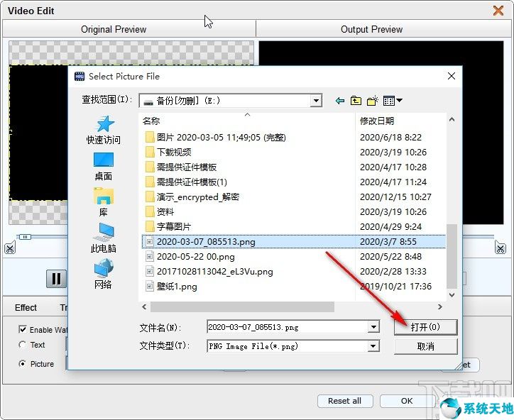Select the Text radio button
Screen dimensions: 514x420
pyautogui.click(x=22, y=345)
